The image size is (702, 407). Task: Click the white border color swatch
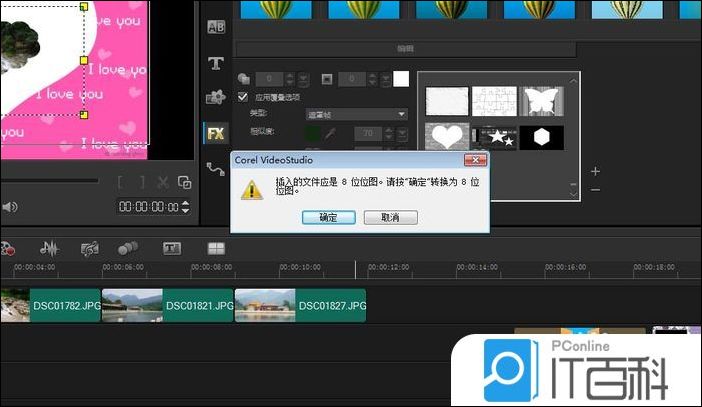point(401,78)
